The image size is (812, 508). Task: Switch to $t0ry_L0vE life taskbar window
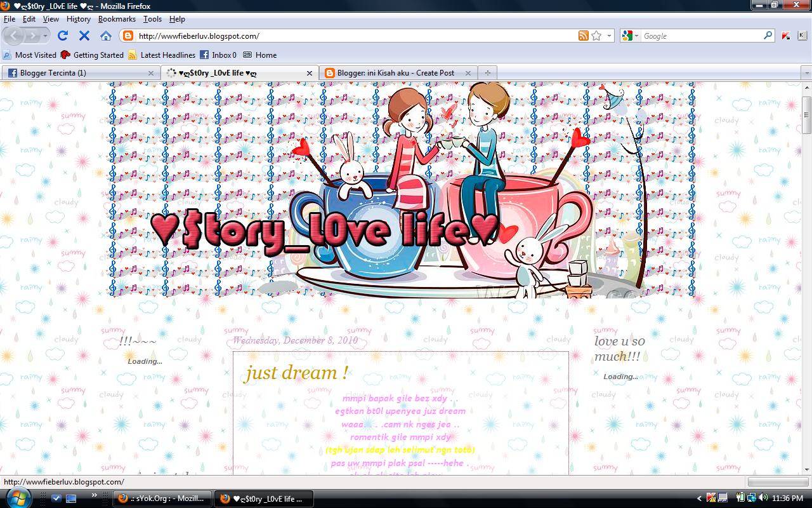263,498
